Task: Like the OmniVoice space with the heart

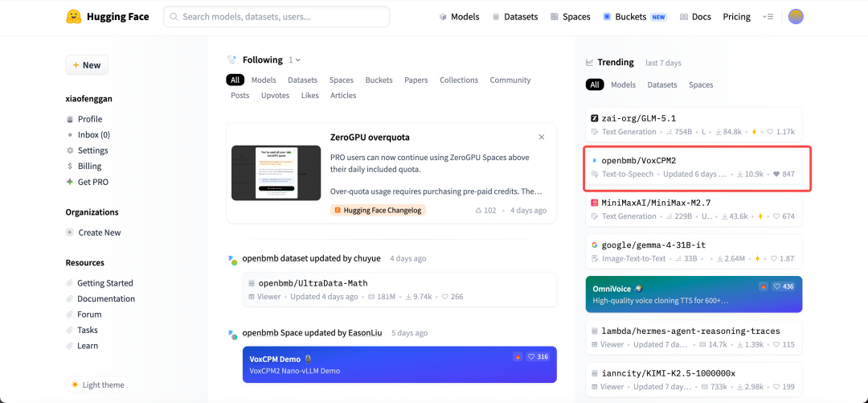Action: tap(776, 286)
